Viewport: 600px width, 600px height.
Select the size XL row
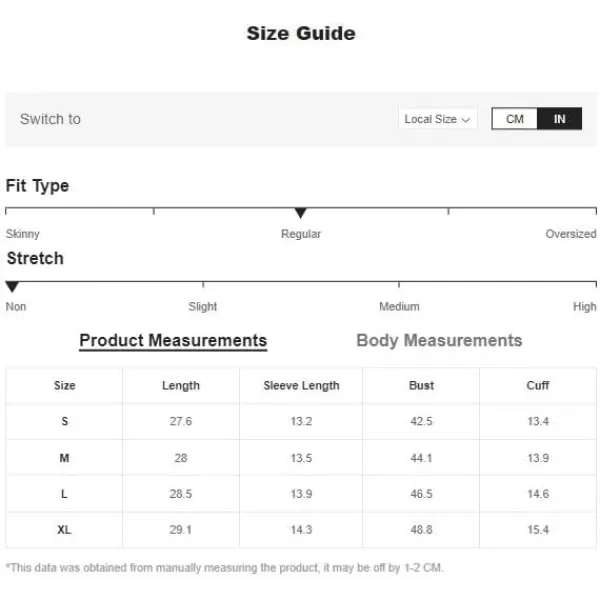[301, 530]
